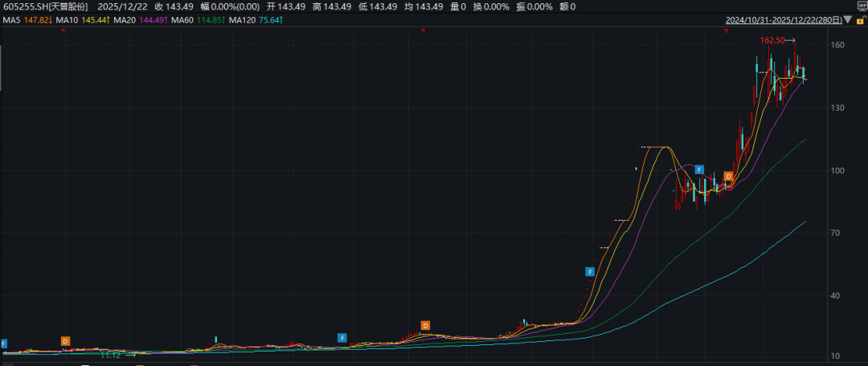
Task: Click the 11.12 lowest price label
Action: 111,355
